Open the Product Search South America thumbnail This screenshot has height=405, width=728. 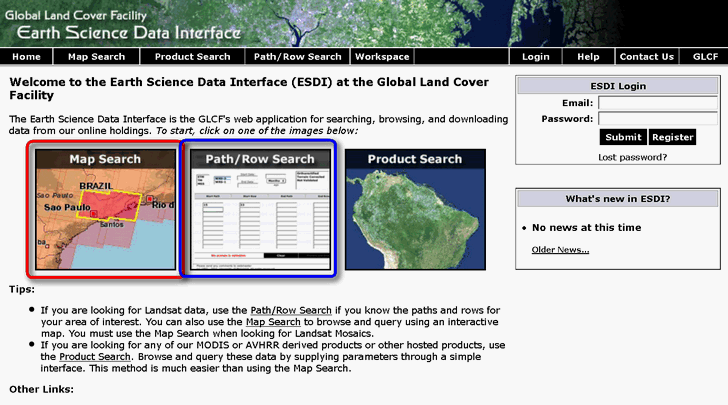coord(415,209)
